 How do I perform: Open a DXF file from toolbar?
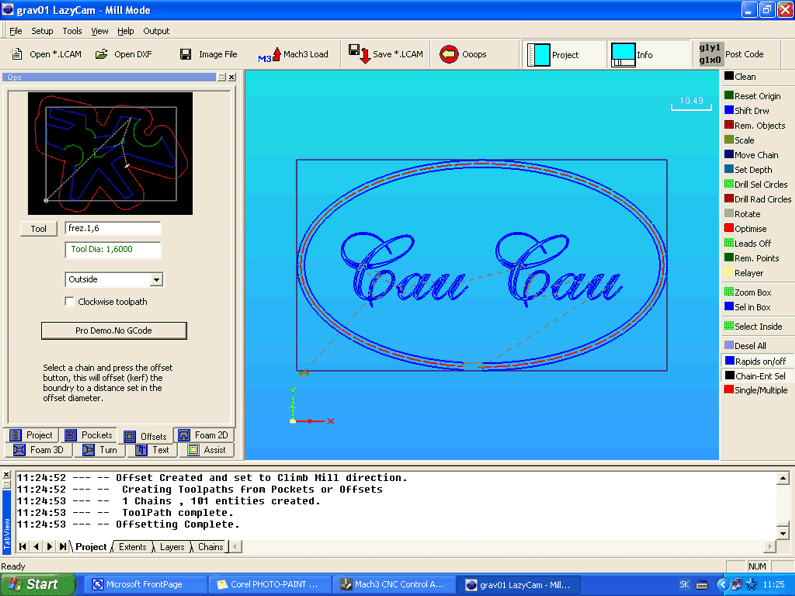coord(124,54)
